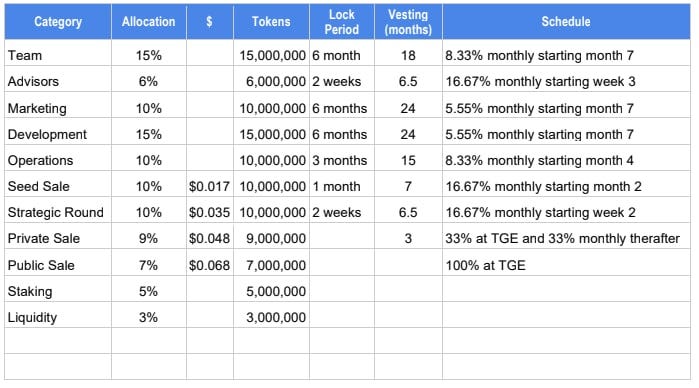Click the Tokens column header
This screenshot has height=388, width=699.
(271, 21)
